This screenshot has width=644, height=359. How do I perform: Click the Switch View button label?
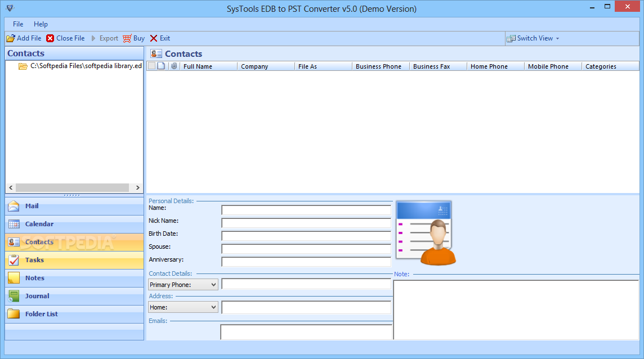pos(535,38)
